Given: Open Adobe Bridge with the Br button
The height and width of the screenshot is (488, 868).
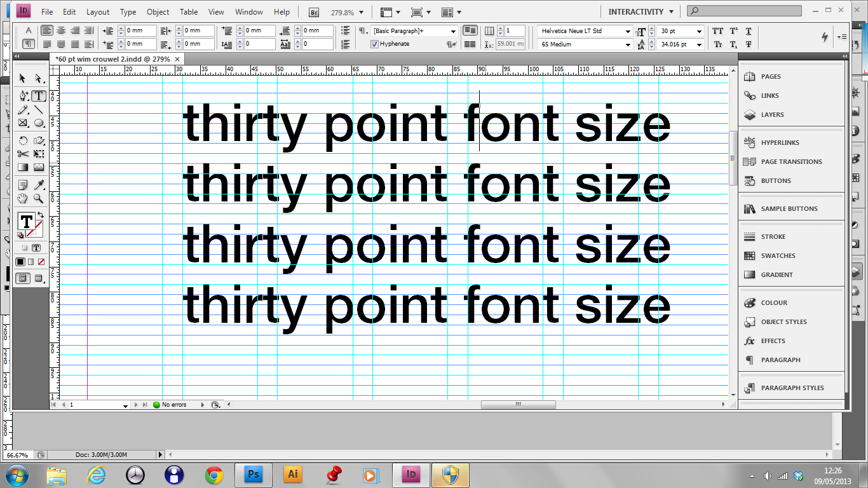Looking at the screenshot, I should coord(314,12).
